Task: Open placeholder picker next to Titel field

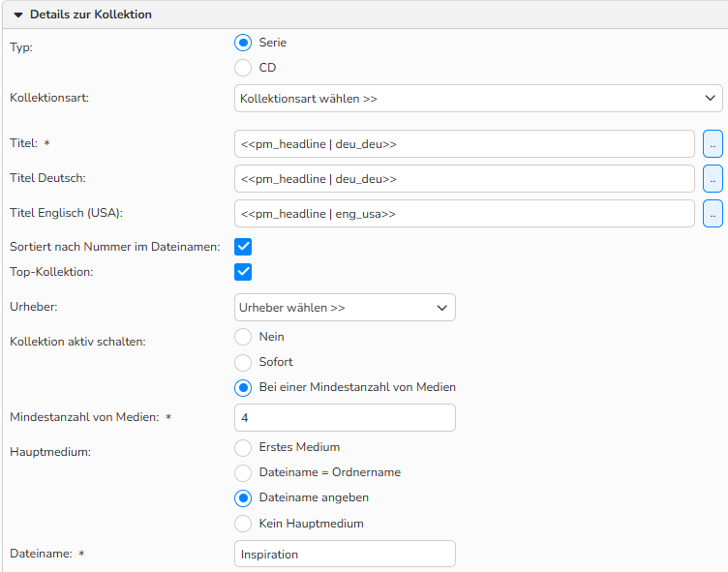Action: click(x=713, y=144)
